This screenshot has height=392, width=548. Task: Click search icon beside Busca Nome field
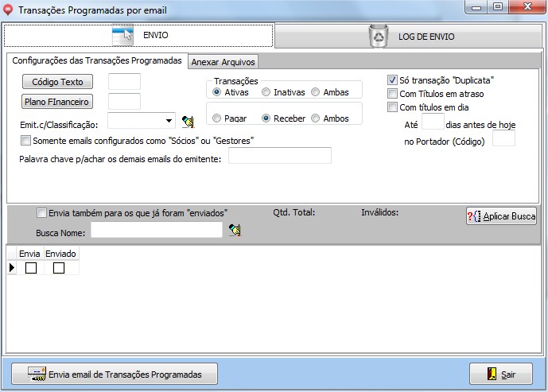234,231
